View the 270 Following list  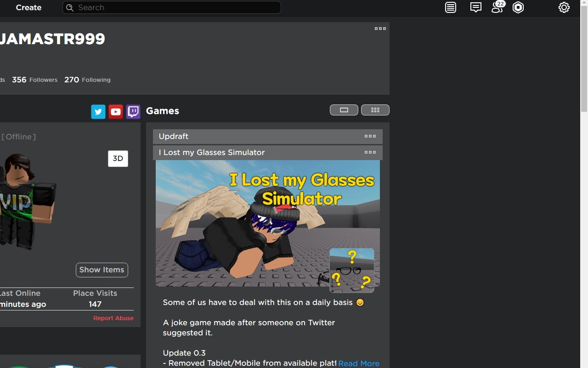tap(87, 80)
